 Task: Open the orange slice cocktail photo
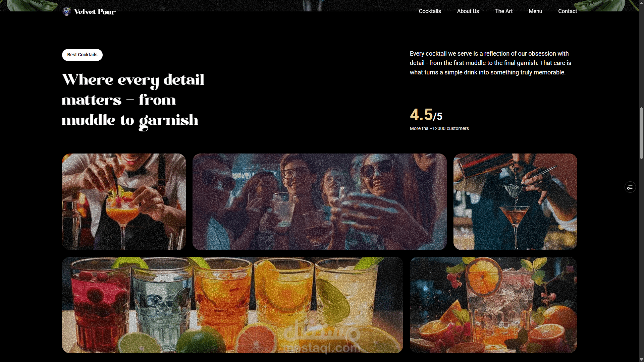[x=493, y=305]
